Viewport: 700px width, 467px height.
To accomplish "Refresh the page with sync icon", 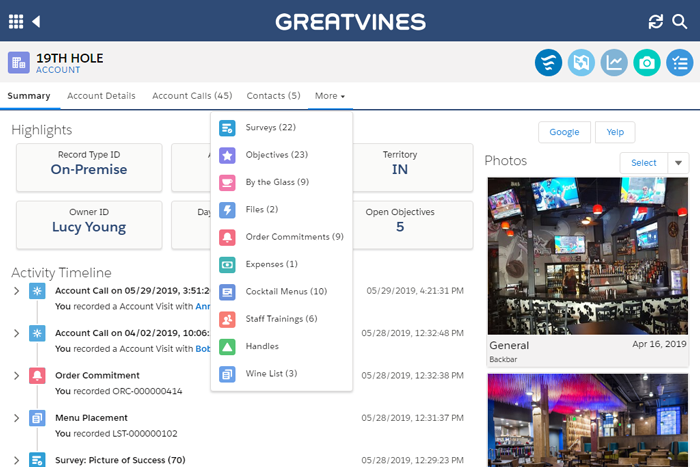I will (656, 21).
